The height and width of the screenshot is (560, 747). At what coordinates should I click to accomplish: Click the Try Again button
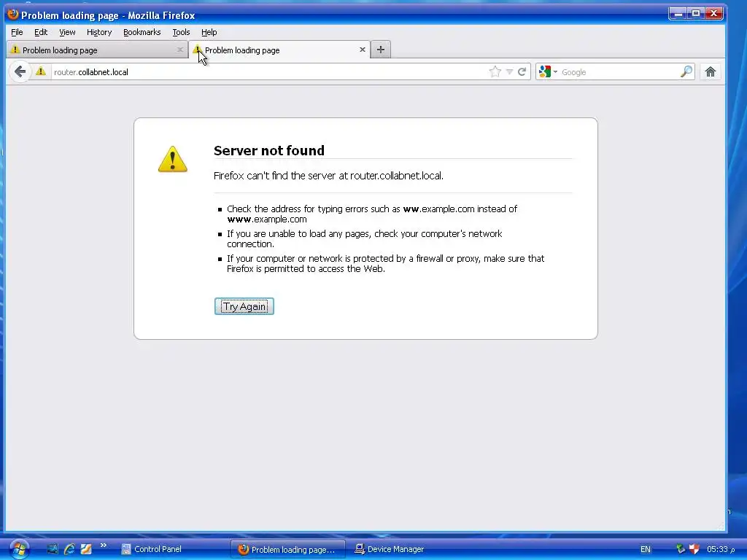tap(244, 306)
